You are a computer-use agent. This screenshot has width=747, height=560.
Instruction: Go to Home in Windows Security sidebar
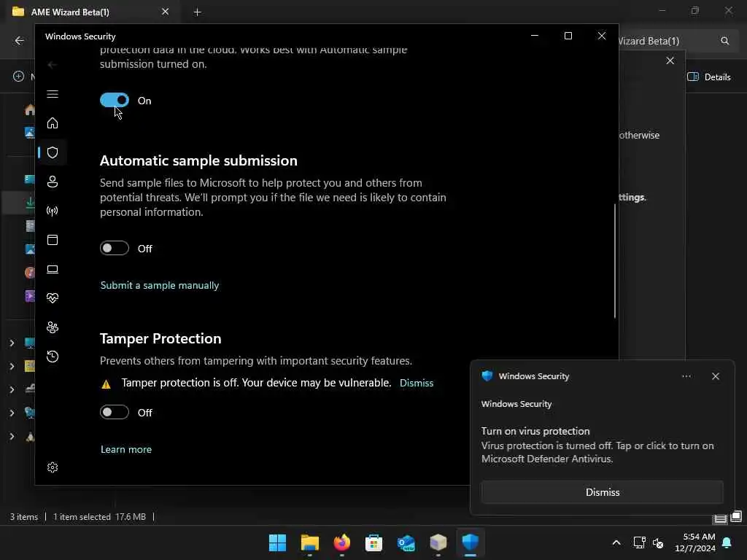(53, 122)
